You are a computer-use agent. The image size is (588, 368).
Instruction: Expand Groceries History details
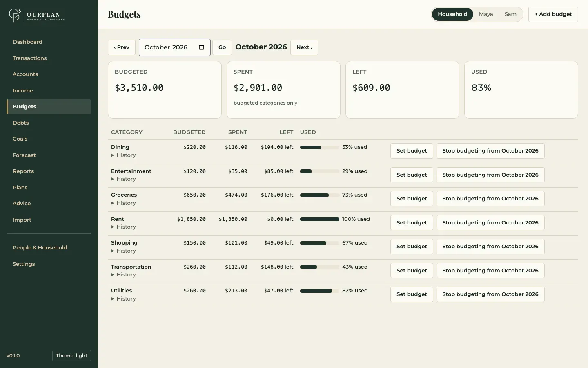pyautogui.click(x=123, y=203)
